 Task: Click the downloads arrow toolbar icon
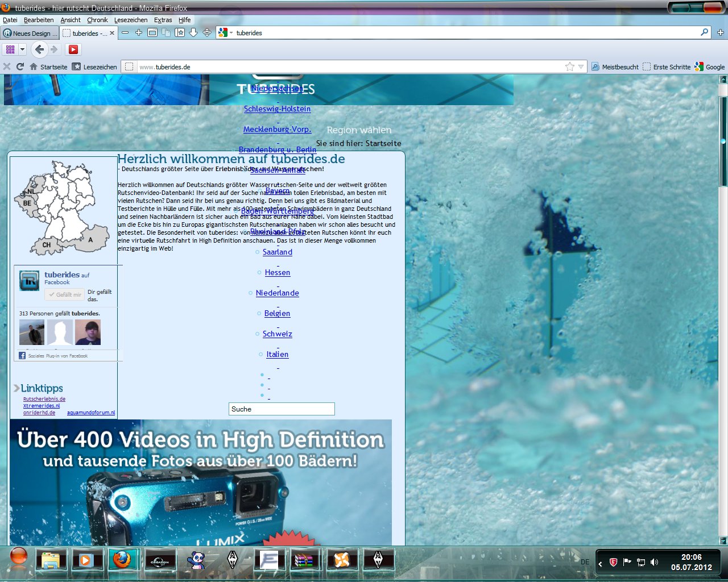pyautogui.click(x=193, y=33)
